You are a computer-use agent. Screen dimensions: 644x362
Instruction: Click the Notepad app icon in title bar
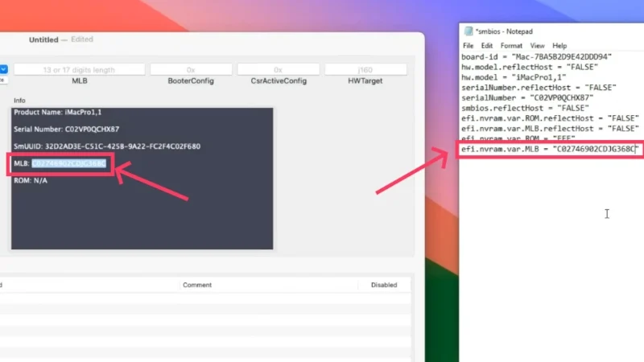[469, 31]
